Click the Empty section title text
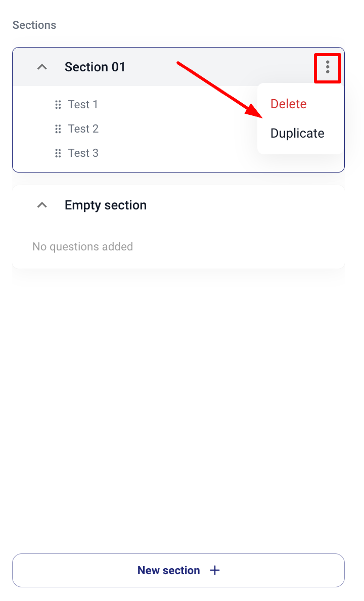 pyautogui.click(x=106, y=205)
